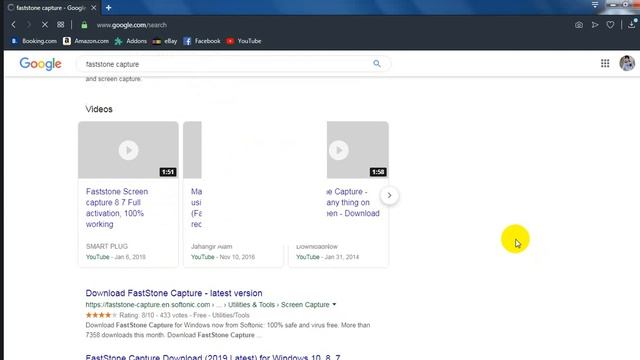Open downloads icon in the toolbar

pos(631,24)
